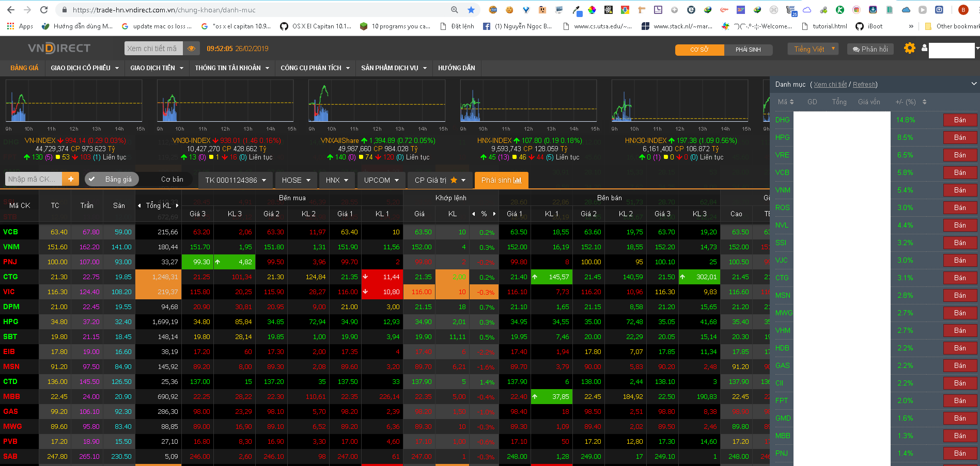Click Bán button for FPT
Viewport: 980px width, 466px height.
960,400
